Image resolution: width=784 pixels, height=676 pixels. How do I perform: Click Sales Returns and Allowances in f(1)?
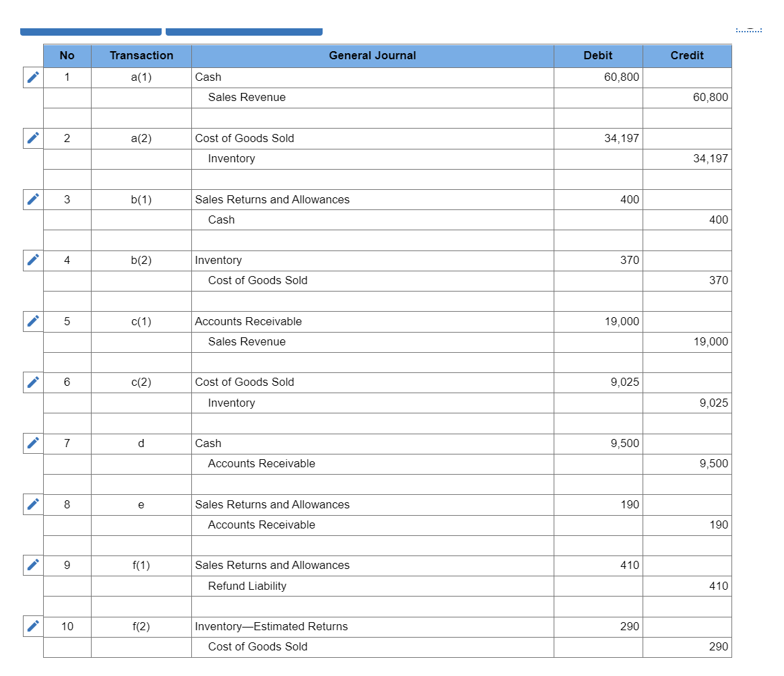coord(272,566)
